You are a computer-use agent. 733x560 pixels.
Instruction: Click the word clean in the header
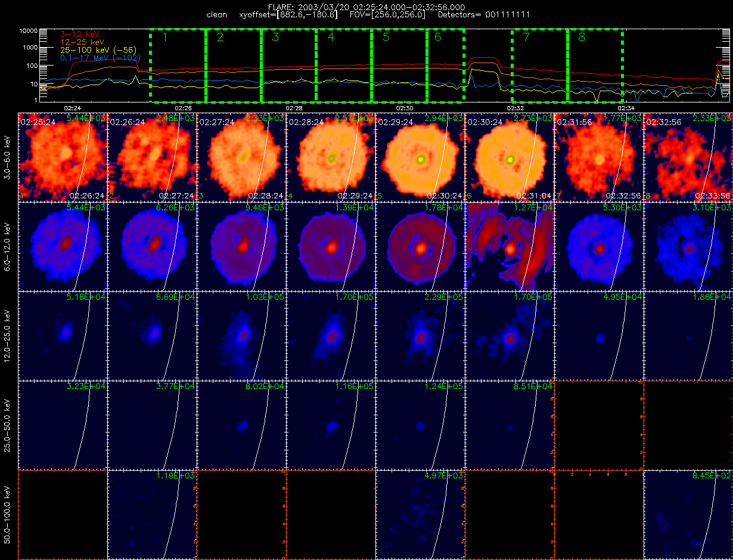click(216, 14)
